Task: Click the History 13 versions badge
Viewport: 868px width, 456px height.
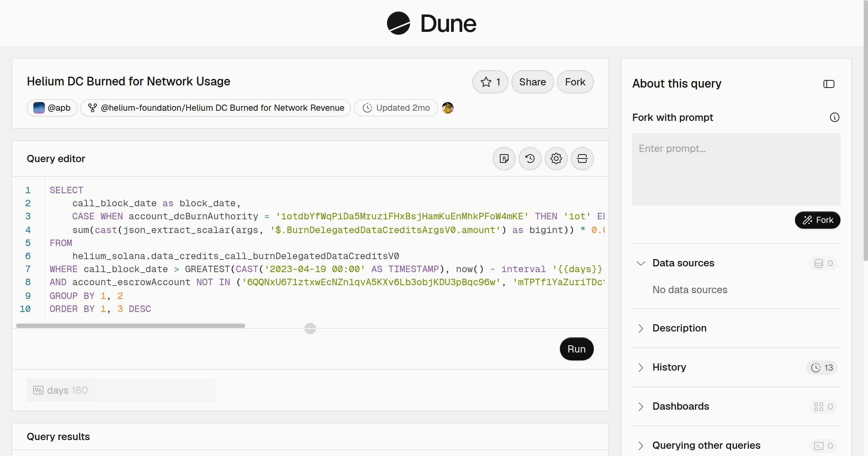Action: 822,368
